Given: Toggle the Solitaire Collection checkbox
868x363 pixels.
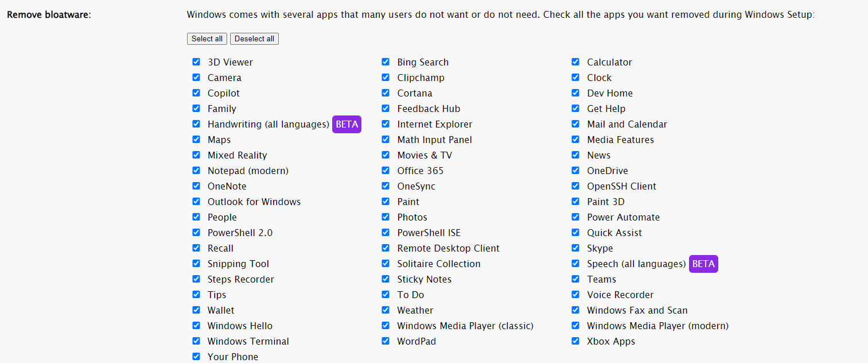Looking at the screenshot, I should tap(386, 264).
